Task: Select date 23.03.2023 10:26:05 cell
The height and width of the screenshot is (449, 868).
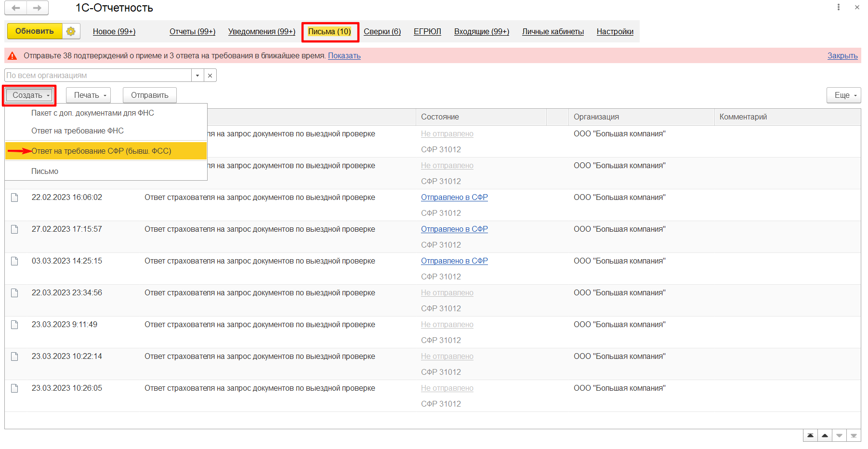Action: [x=67, y=388]
